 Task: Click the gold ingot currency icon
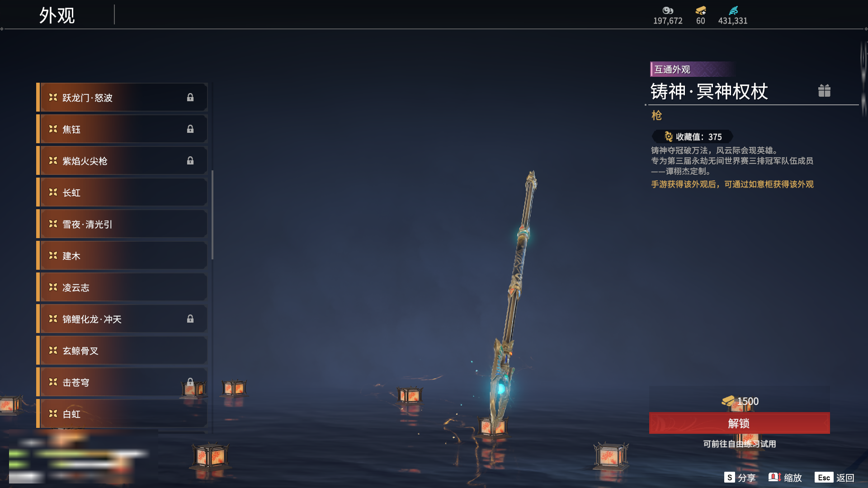tap(701, 10)
